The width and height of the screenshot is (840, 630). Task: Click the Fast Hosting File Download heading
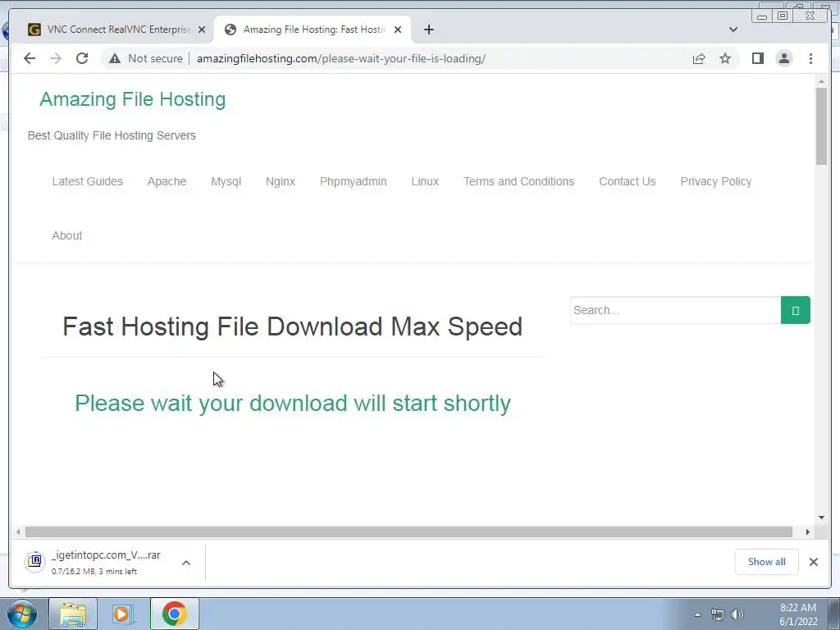[x=293, y=326]
